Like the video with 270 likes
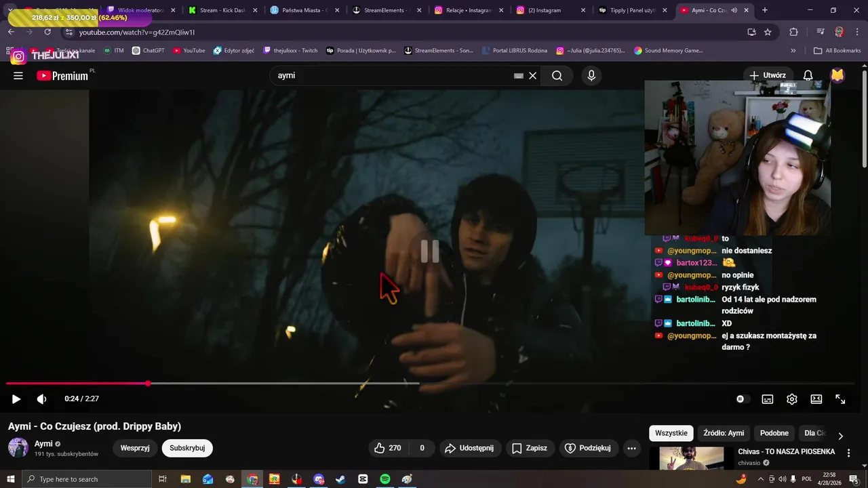The image size is (868, 488). [x=389, y=448]
